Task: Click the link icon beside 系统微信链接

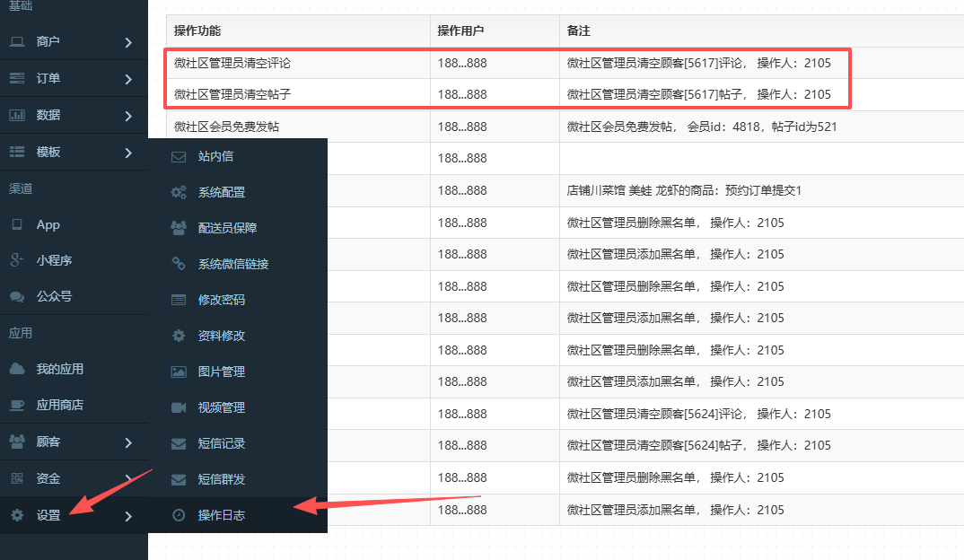Action: pos(179,264)
